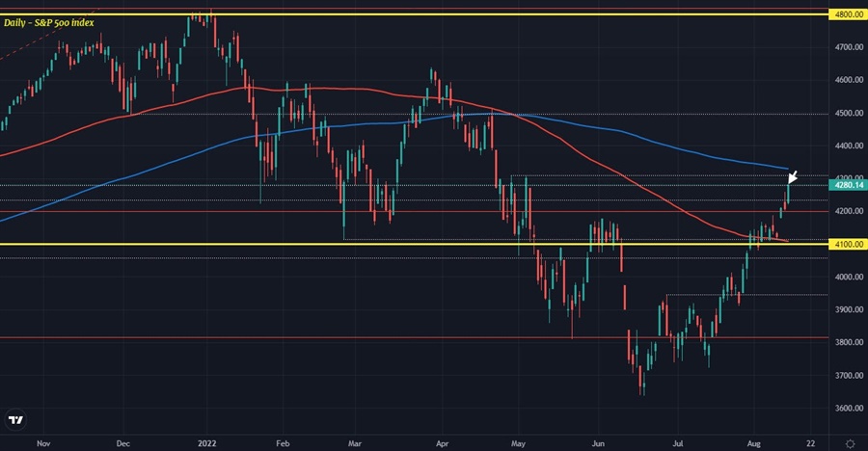868x451 pixels.
Task: Click the Dec label on time axis
Action: pos(123,443)
